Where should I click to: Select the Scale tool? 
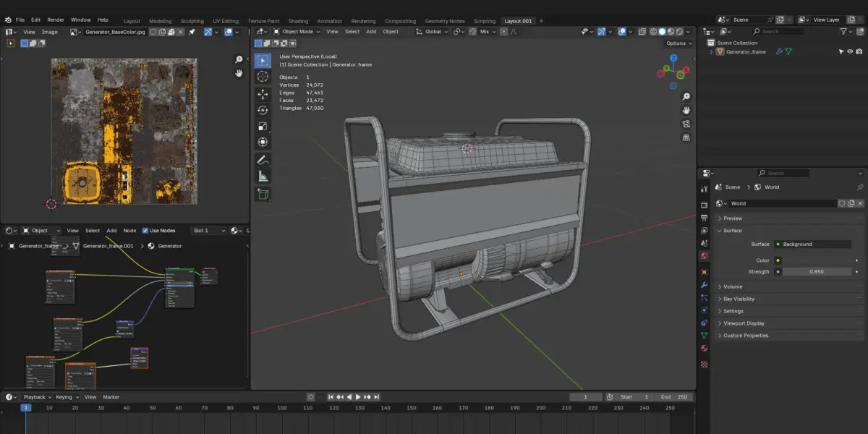(x=263, y=127)
